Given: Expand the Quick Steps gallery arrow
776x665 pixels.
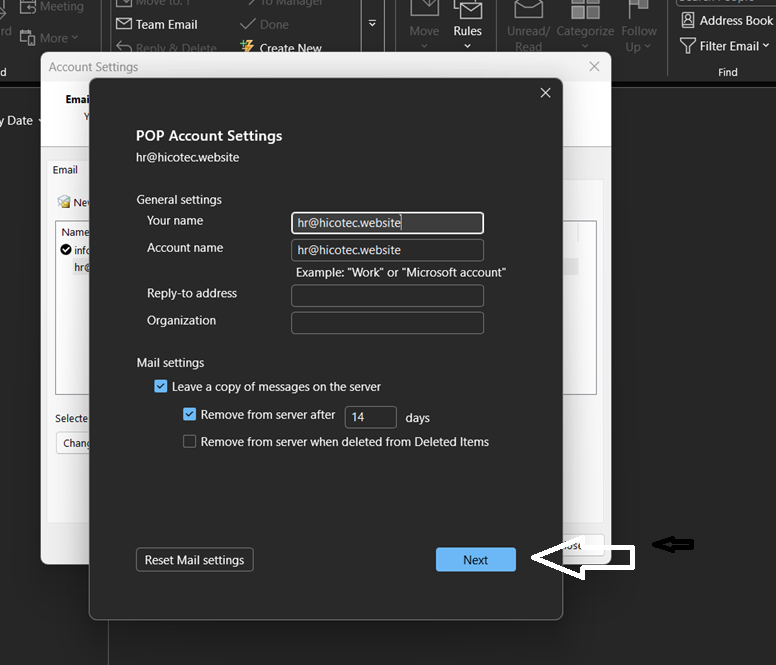Looking at the screenshot, I should click(x=372, y=24).
